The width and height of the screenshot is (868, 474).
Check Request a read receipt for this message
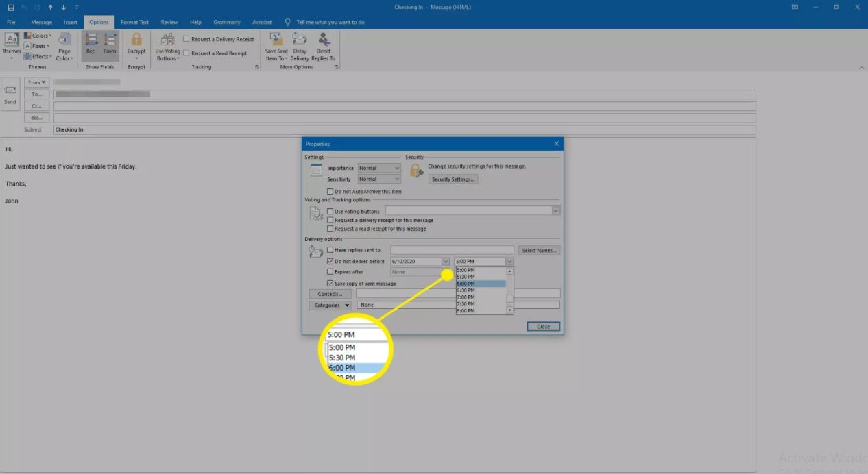pos(330,229)
